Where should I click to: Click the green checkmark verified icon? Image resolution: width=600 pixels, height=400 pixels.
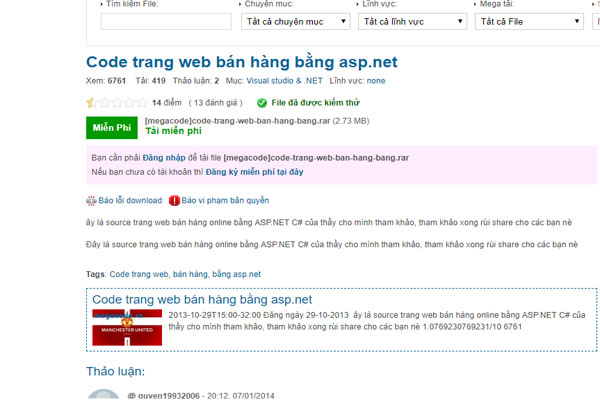click(x=262, y=103)
